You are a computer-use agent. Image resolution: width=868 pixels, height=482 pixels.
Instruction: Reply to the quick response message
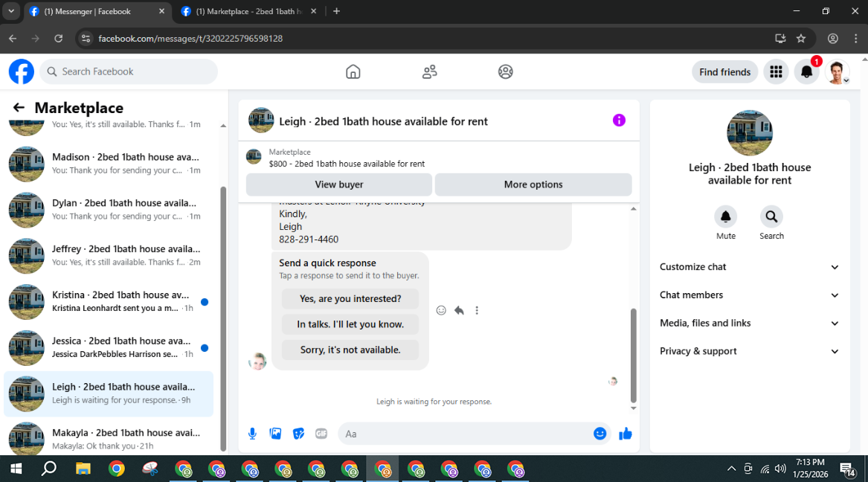pyautogui.click(x=459, y=310)
